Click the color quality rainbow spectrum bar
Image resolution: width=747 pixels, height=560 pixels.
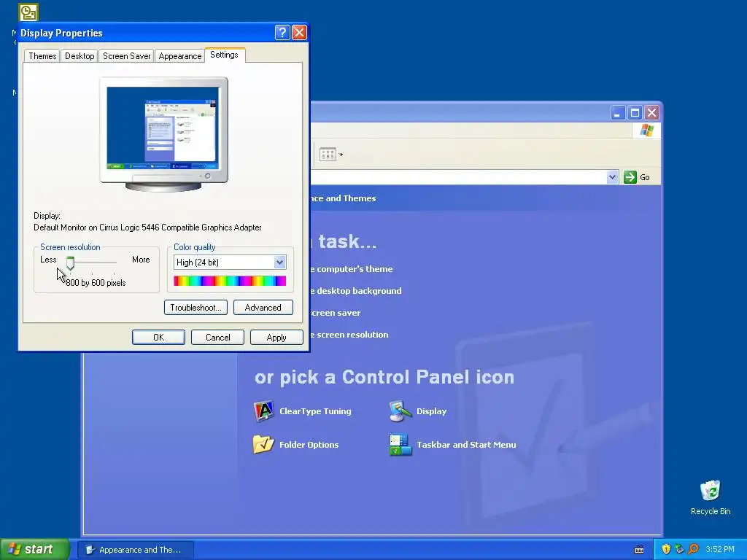coord(230,281)
